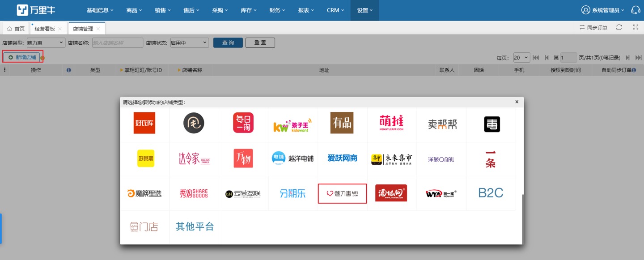
Task: Click the refresh icon beside 同步订单
Action: tap(619, 27)
